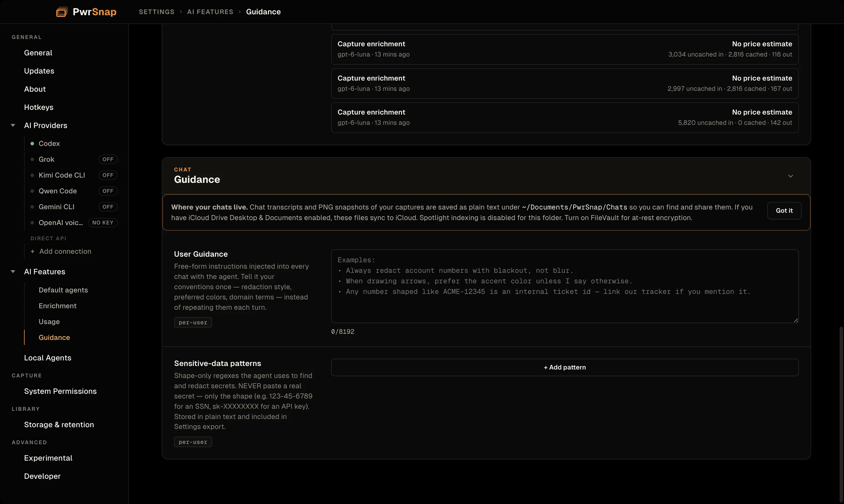Viewport: 844px width, 504px height.
Task: Open Local Agents settings
Action: coord(47,357)
